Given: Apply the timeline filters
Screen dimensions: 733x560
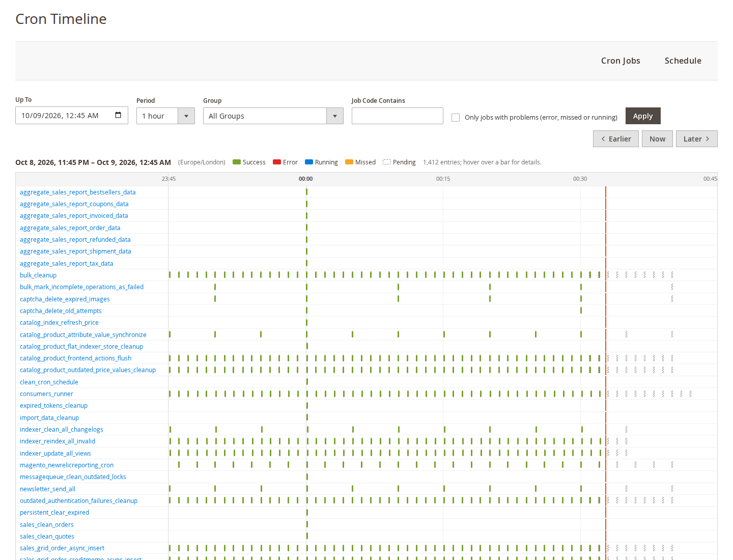Looking at the screenshot, I should coord(643,116).
